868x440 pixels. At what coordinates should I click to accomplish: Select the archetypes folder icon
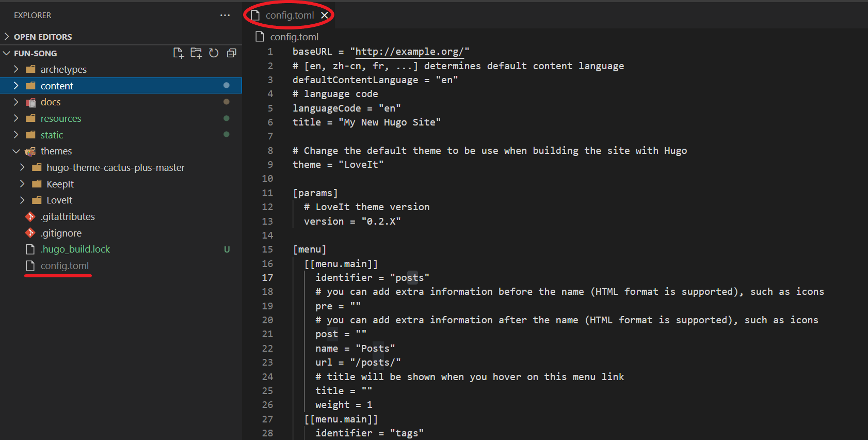coord(30,69)
